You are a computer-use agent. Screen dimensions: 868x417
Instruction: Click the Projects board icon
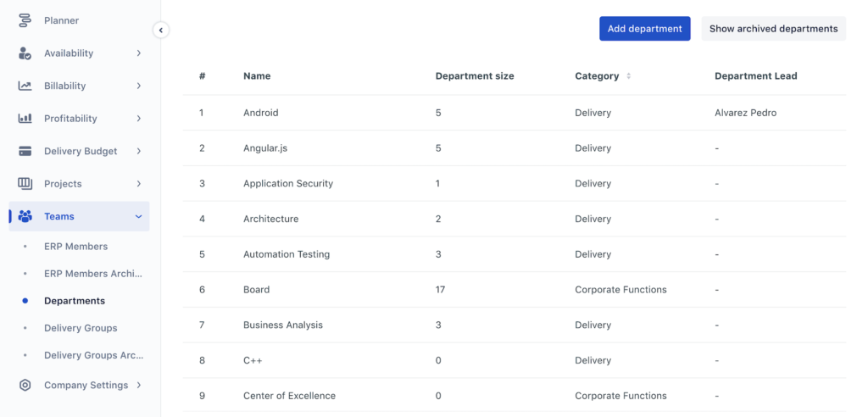coord(25,183)
